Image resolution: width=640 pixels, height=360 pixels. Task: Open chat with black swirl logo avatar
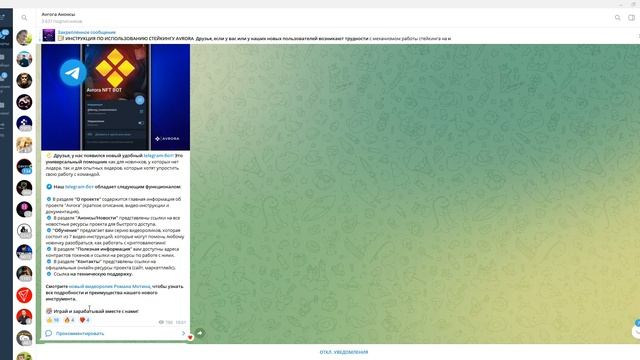tap(24, 102)
